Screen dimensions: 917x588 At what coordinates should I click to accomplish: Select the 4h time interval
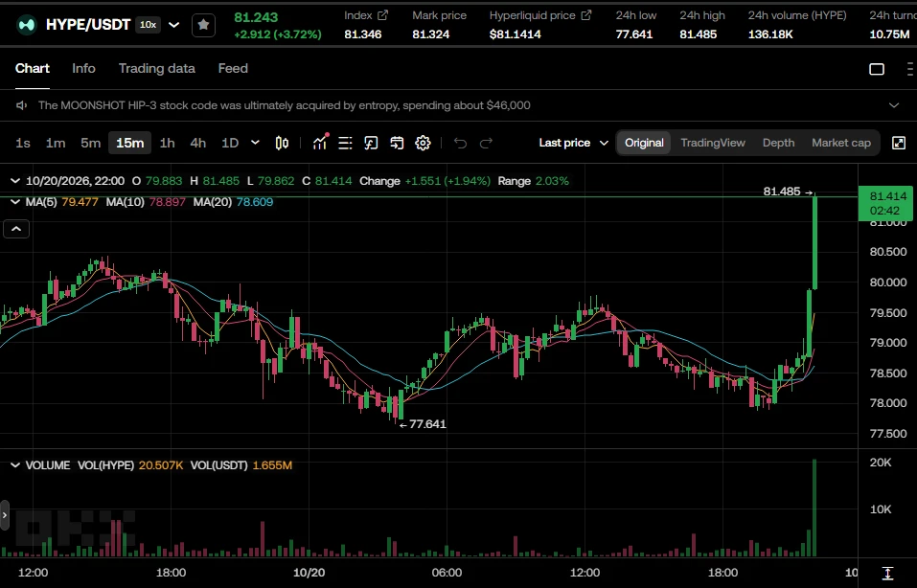198,143
